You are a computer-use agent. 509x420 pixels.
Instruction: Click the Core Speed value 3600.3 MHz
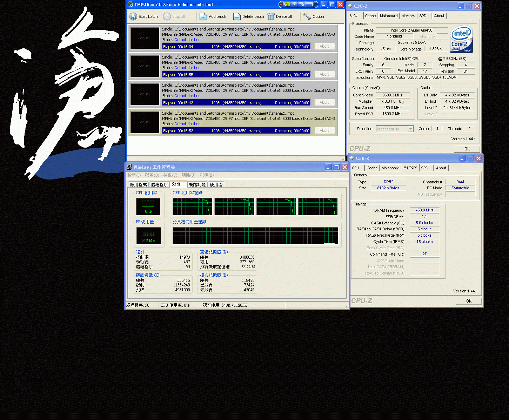[392, 95]
